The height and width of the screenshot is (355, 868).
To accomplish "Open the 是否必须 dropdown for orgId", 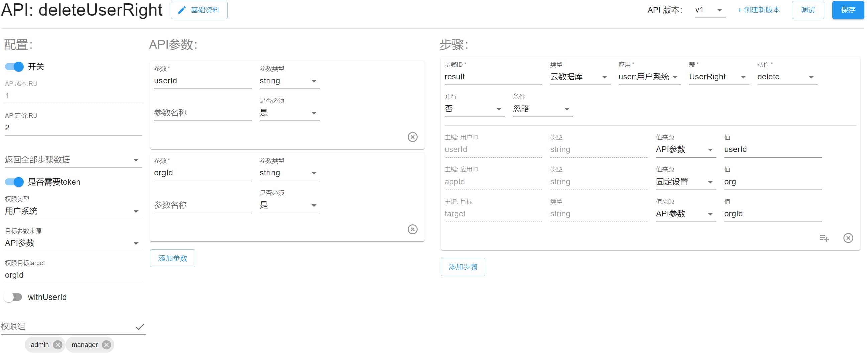I will pyautogui.click(x=290, y=205).
